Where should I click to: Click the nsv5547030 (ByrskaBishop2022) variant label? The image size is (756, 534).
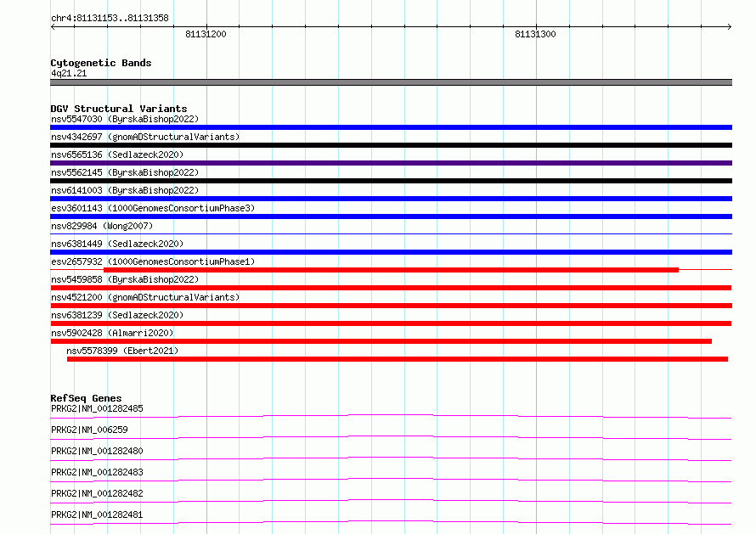tap(125, 119)
